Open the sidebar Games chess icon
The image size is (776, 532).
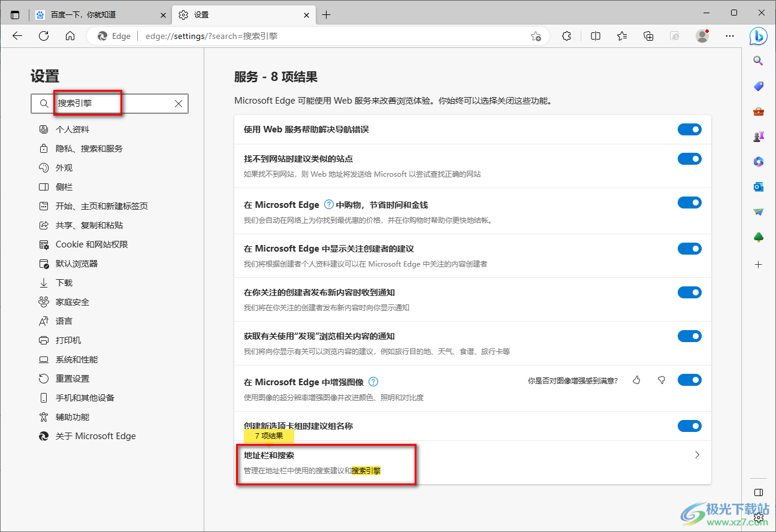pyautogui.click(x=759, y=137)
